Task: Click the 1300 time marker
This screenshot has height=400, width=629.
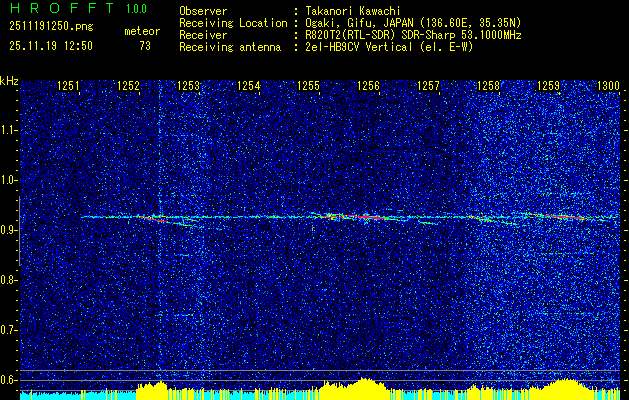Action: (609, 85)
